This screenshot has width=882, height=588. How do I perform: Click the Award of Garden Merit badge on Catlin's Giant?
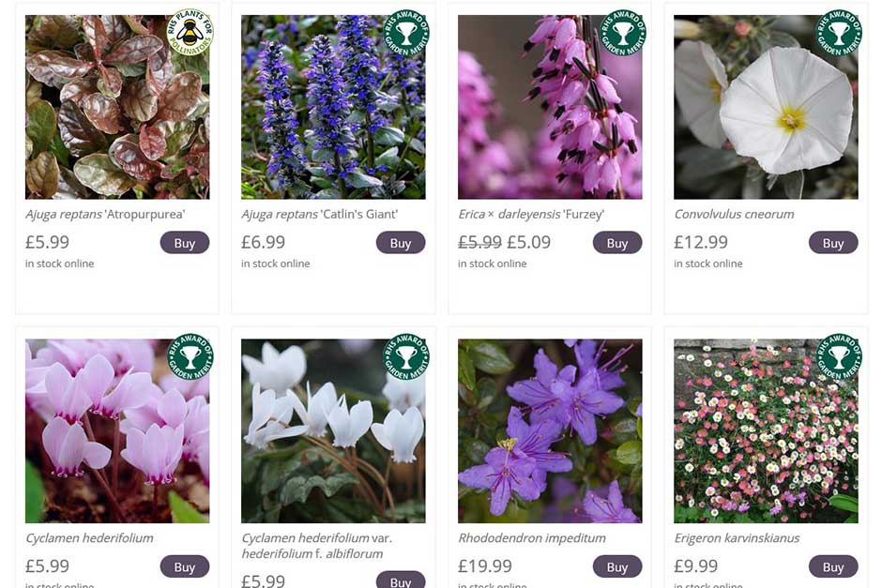pos(406,33)
